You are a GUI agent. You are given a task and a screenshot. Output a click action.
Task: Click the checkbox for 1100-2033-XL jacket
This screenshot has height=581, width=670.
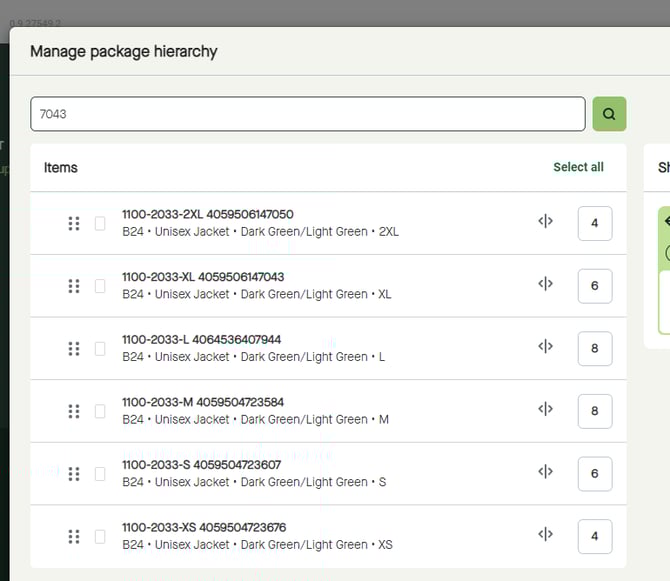coord(100,286)
